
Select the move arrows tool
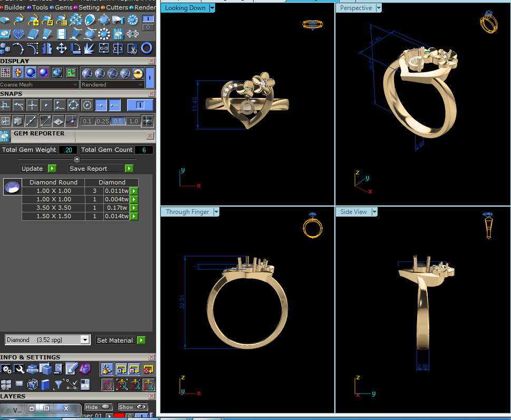(x=61, y=48)
